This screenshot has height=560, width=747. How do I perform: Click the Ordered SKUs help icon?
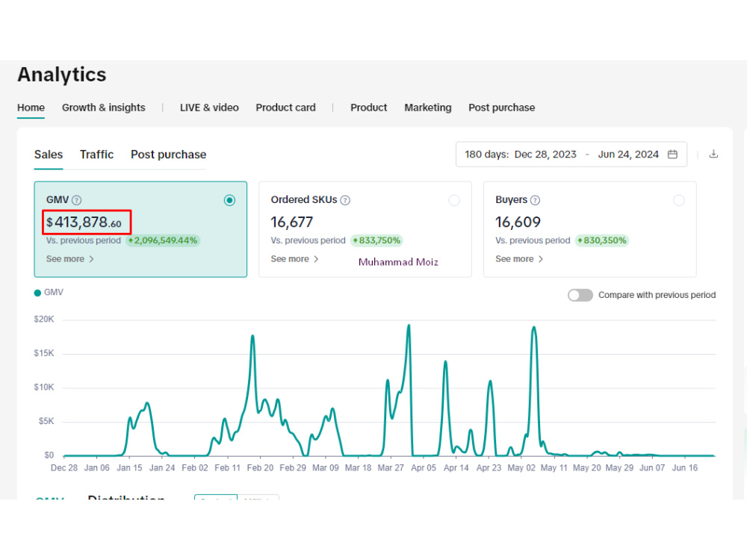345,200
